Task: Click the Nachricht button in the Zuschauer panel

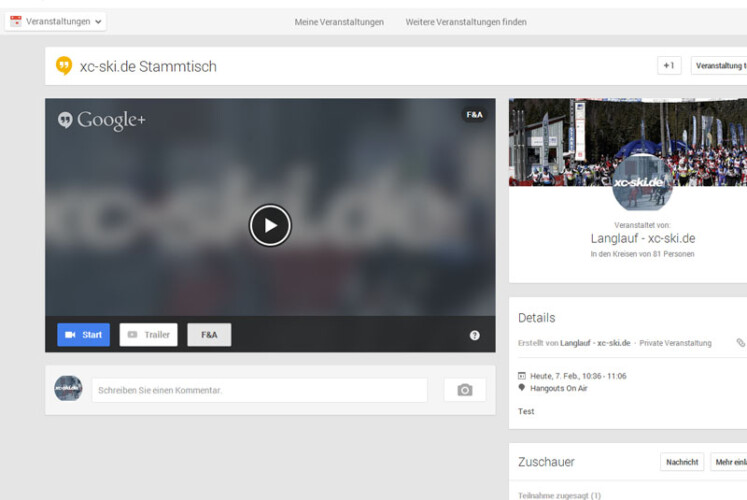Action: [x=682, y=462]
